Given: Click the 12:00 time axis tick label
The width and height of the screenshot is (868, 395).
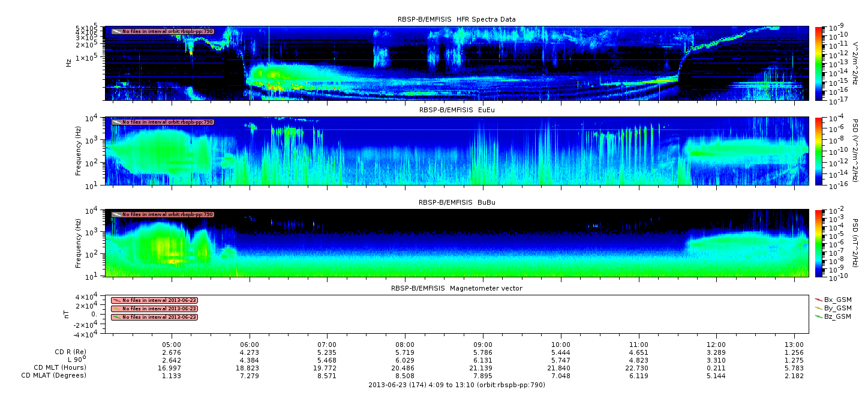Looking at the screenshot, I should pos(716,345).
